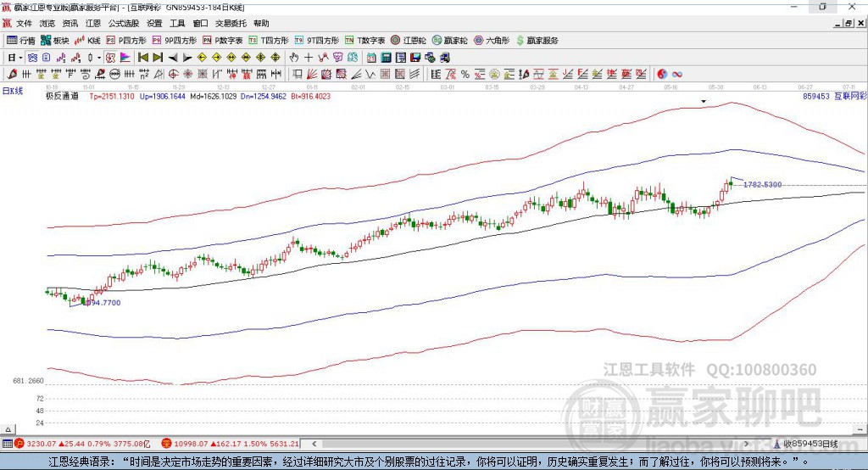Open the P四方形 tool
The image size is (868, 470).
(126, 41)
